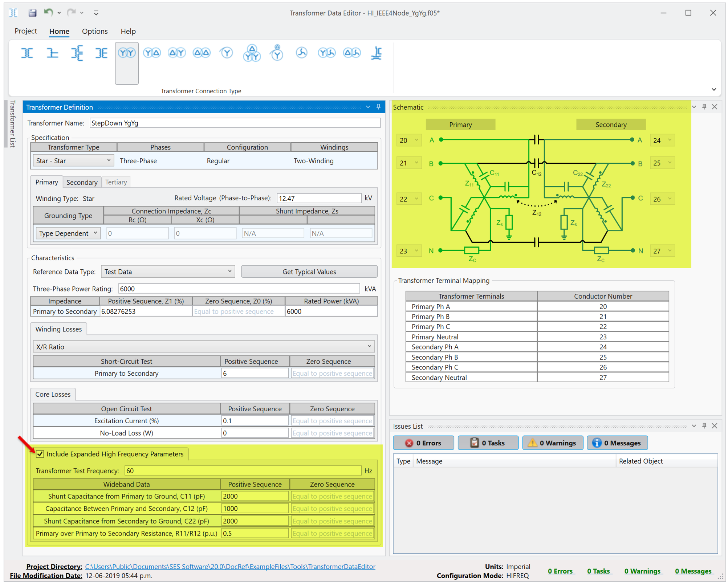This screenshot has height=583, width=728.
Task: Expand the X/R Ratio winding losses dropdown
Action: click(204, 347)
